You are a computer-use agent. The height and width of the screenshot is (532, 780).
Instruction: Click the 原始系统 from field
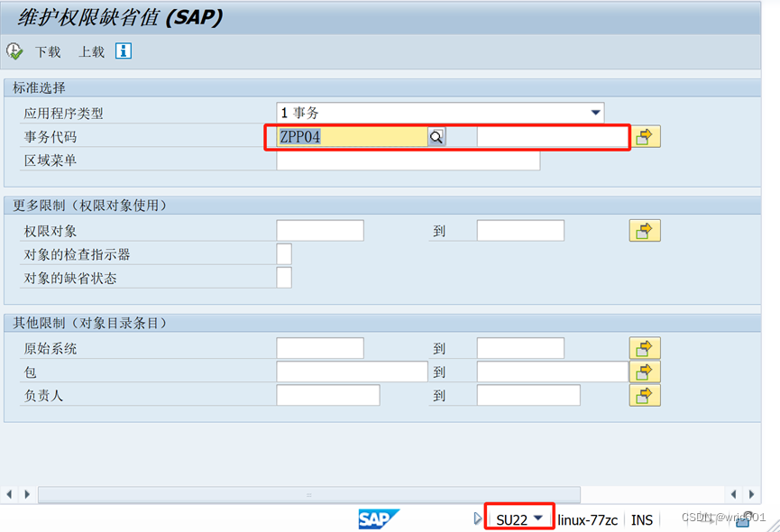click(320, 348)
